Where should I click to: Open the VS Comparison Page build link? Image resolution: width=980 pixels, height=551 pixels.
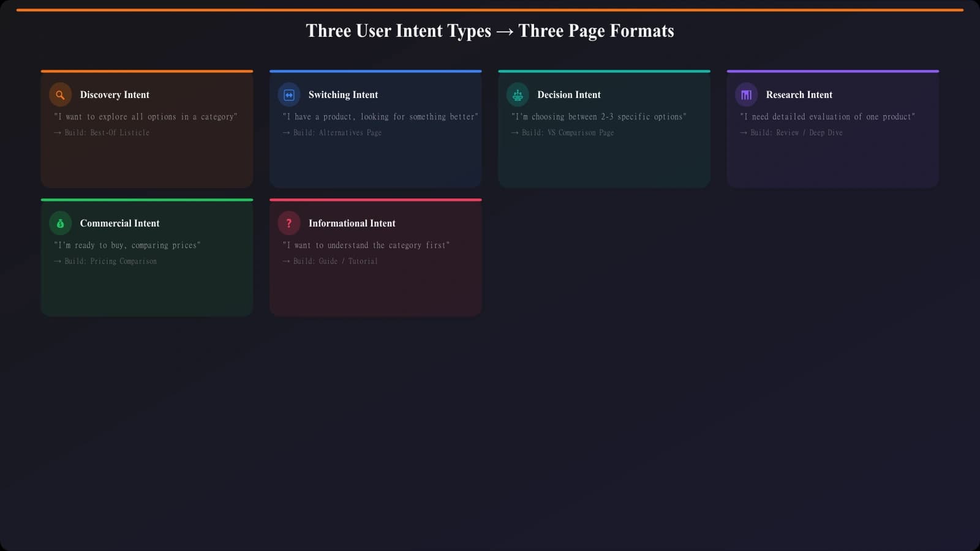coord(563,132)
